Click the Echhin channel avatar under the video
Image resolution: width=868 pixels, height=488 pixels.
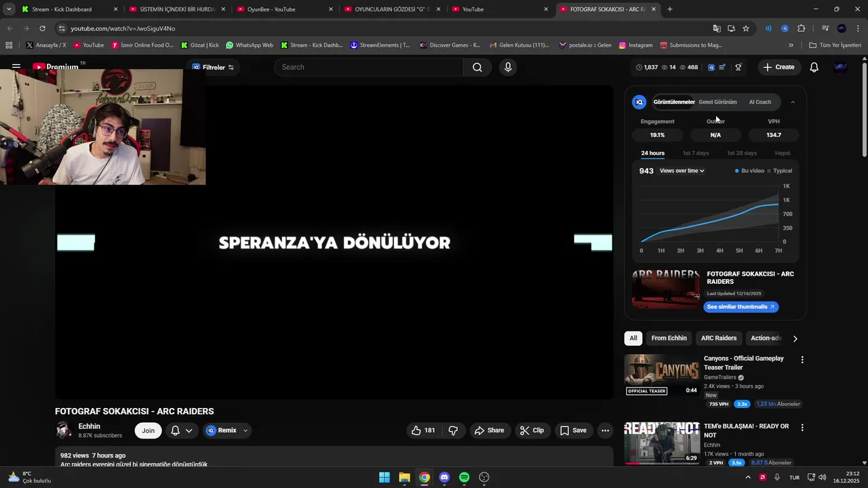pyautogui.click(x=64, y=430)
